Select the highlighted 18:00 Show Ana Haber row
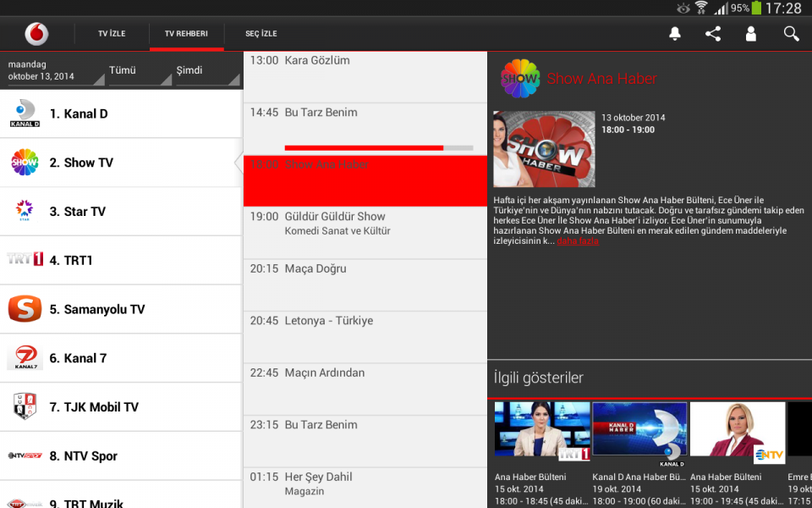 coord(365,181)
